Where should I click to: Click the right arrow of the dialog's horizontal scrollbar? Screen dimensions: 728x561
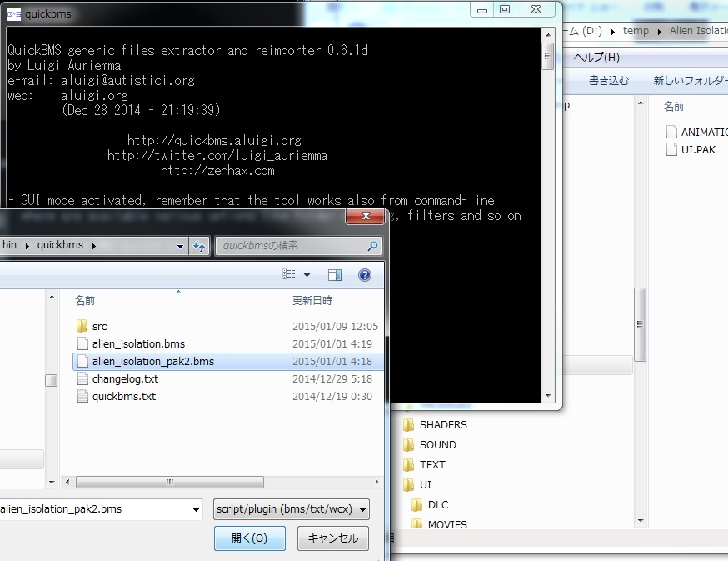coord(376,482)
